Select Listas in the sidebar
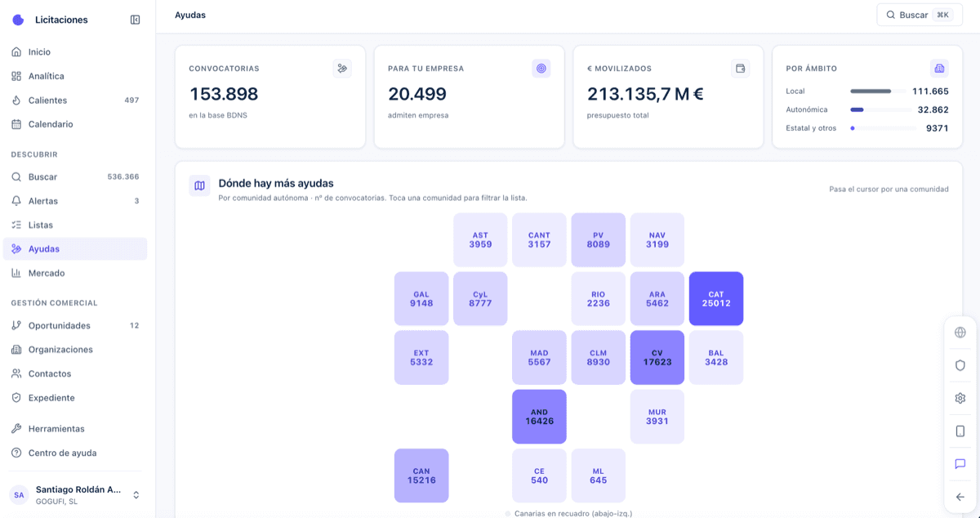This screenshot has width=980, height=518. [75, 225]
